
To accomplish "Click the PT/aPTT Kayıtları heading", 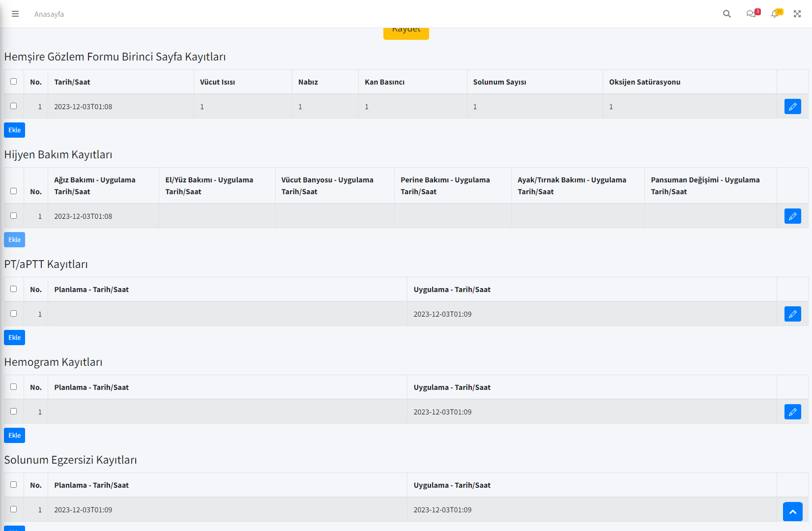I will 46,264.
